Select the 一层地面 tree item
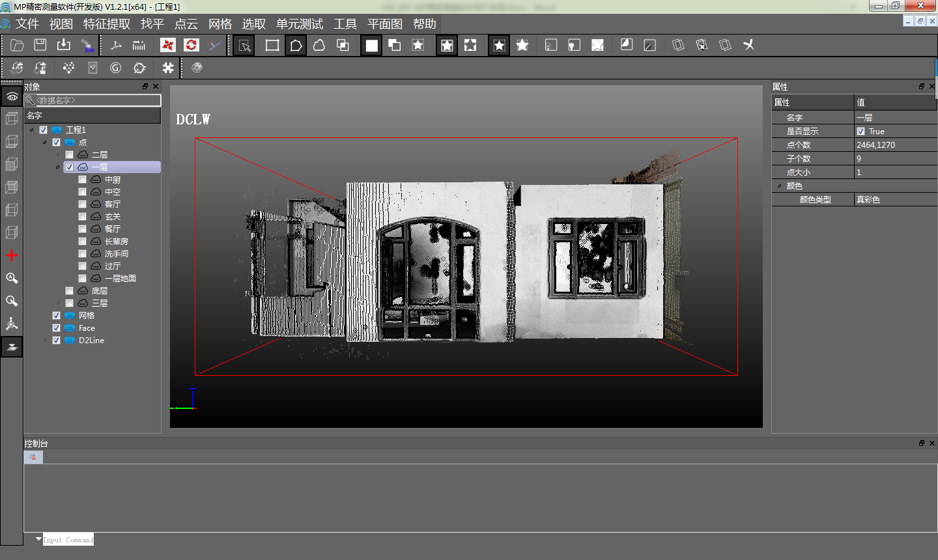The image size is (938, 560). point(121,279)
